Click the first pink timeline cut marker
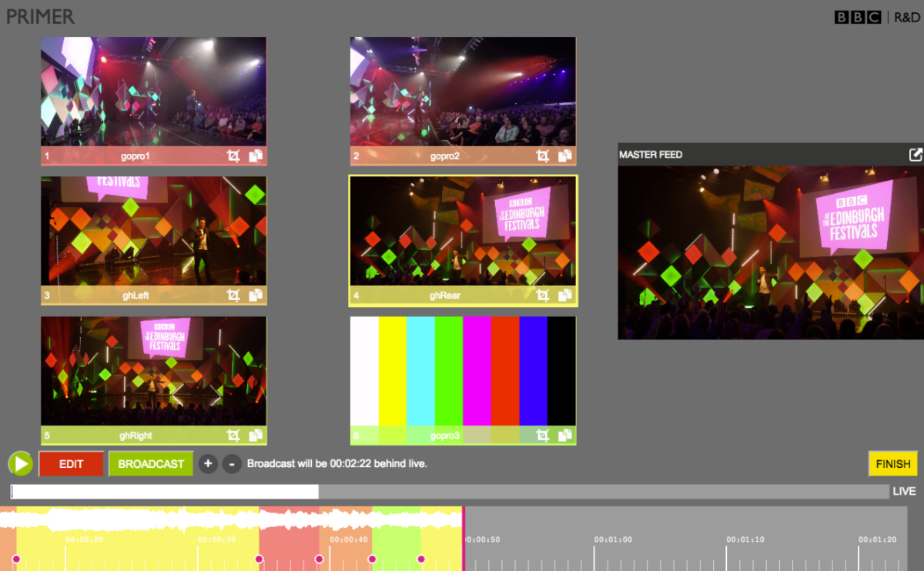 point(16,559)
